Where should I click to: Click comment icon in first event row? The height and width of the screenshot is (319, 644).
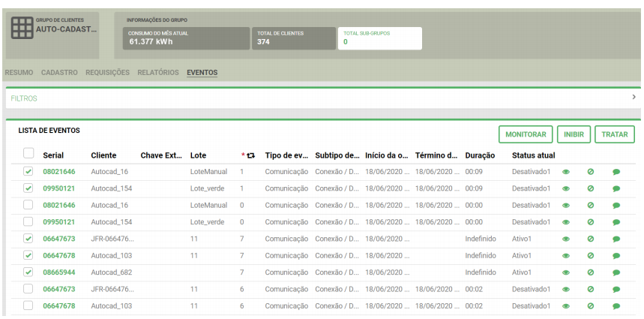pos(616,172)
